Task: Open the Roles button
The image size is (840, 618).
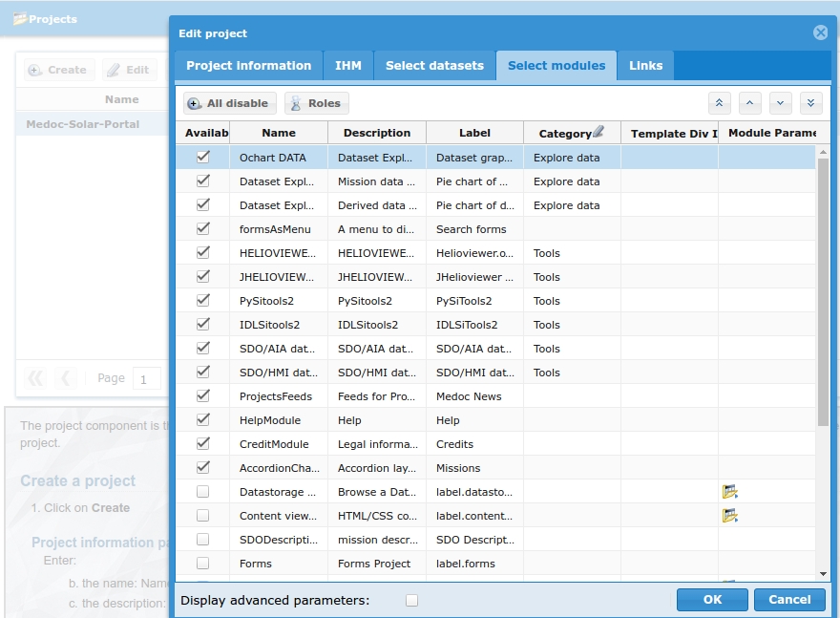Action: point(317,103)
